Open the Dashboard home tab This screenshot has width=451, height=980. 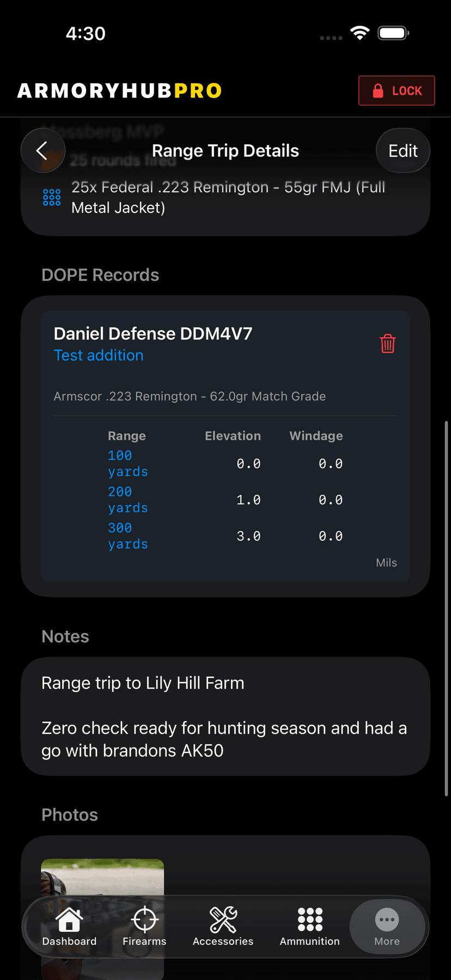69,927
